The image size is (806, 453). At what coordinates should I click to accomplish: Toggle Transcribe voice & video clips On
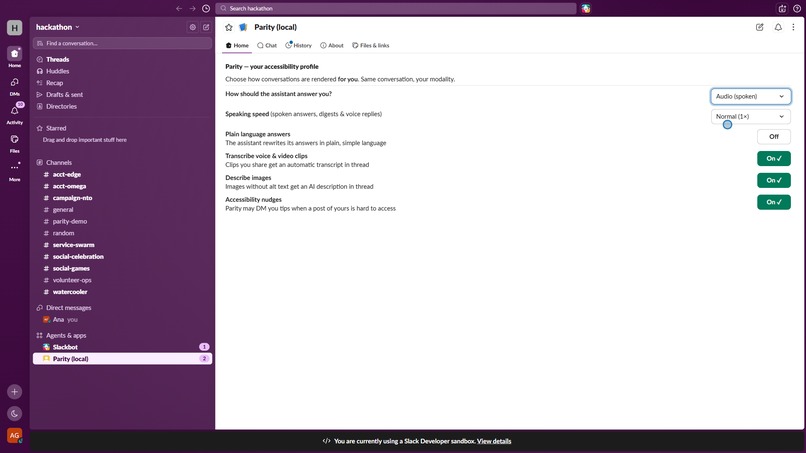[774, 158]
